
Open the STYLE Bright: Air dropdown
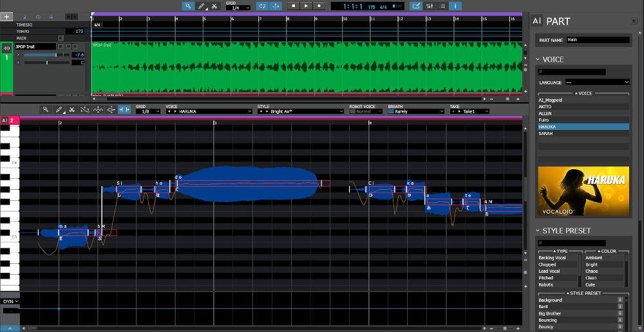(301, 111)
